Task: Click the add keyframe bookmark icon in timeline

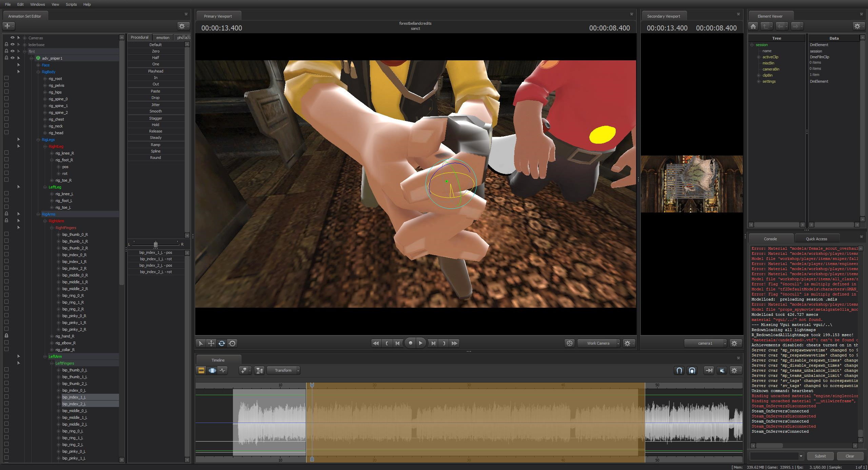Action: [245, 370]
